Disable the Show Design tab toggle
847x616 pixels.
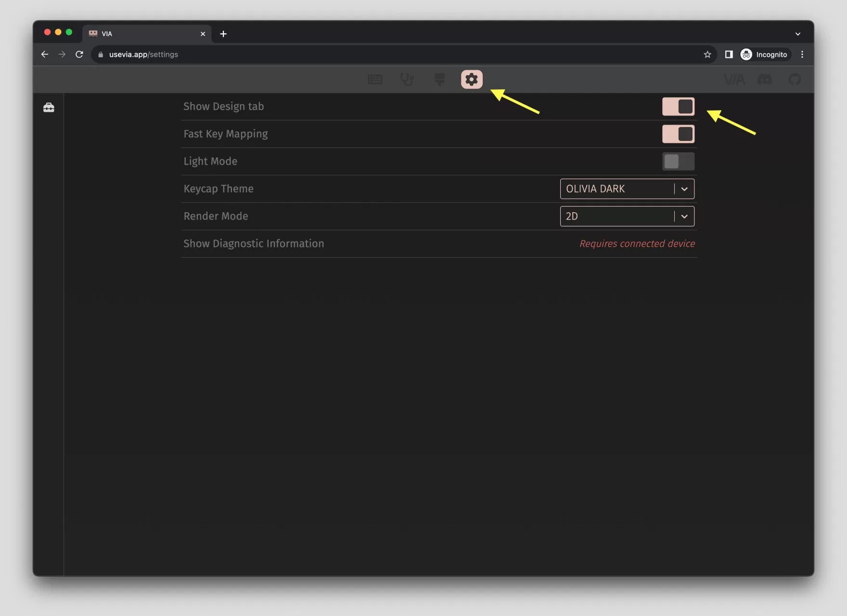coord(678,106)
